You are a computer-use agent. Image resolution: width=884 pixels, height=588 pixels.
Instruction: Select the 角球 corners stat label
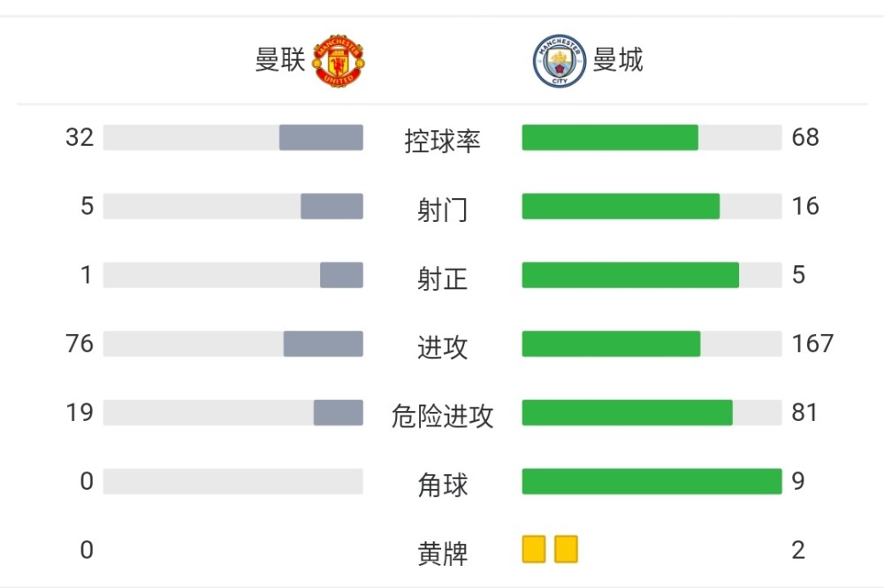443,485
